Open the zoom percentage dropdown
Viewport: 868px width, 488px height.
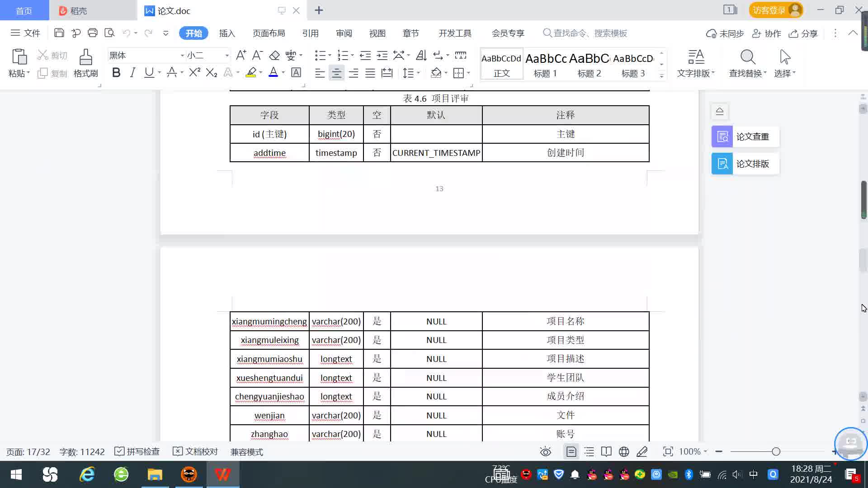[705, 452]
